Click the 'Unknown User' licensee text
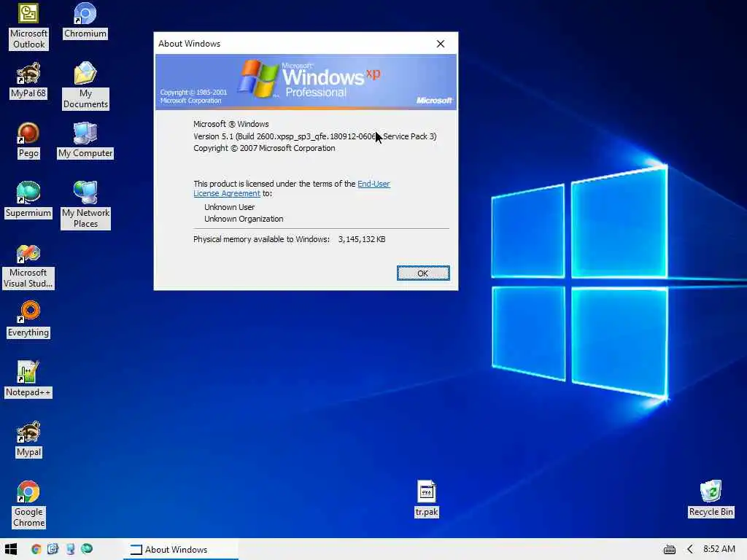This screenshot has height=560, width=747. point(229,207)
